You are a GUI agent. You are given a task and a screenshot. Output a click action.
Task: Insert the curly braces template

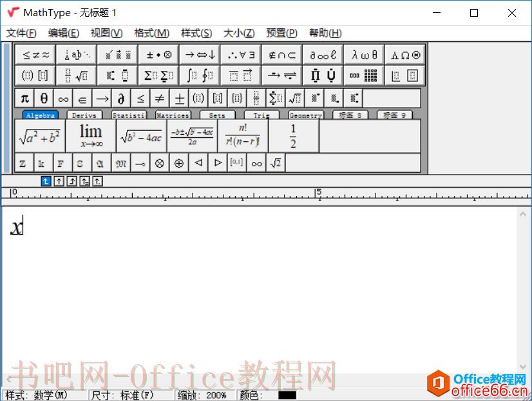tap(237, 99)
